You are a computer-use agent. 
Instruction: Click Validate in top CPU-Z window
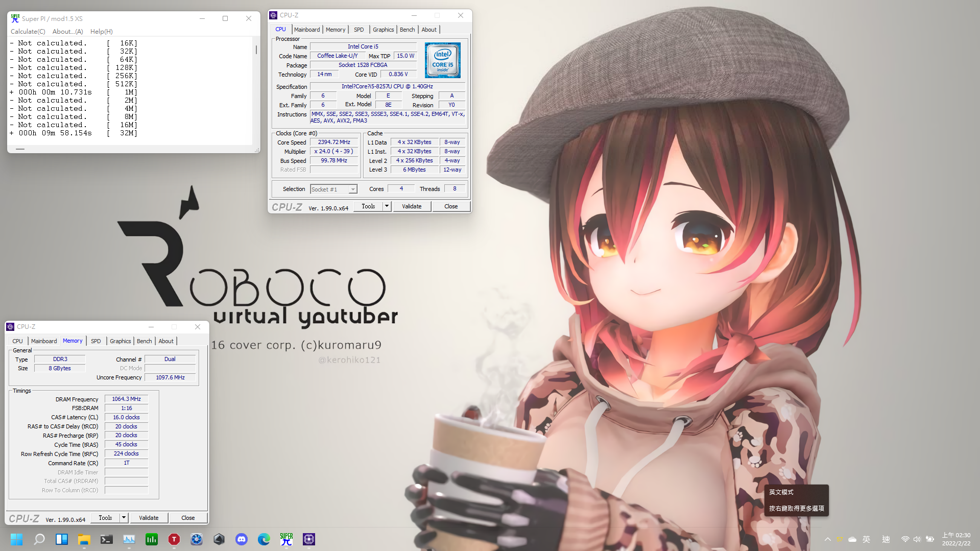pyautogui.click(x=412, y=206)
